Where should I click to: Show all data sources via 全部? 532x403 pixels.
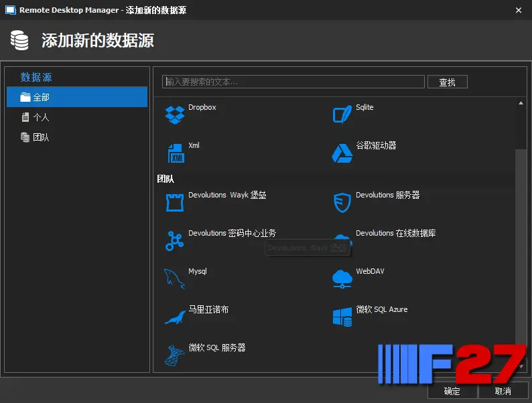coord(77,97)
